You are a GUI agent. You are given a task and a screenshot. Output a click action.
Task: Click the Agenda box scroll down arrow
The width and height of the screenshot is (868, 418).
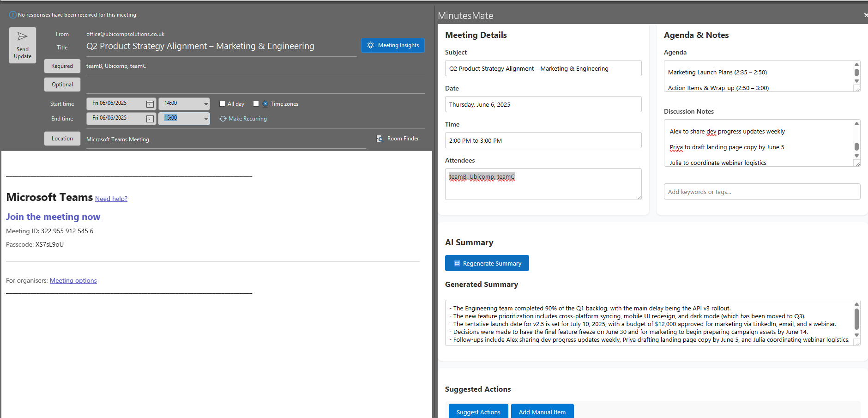pyautogui.click(x=856, y=81)
